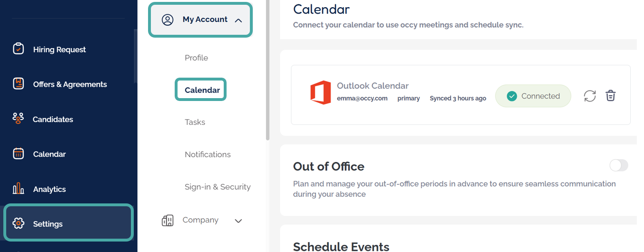This screenshot has height=252, width=644.
Task: Click the Candidates people icon
Action: [18, 119]
